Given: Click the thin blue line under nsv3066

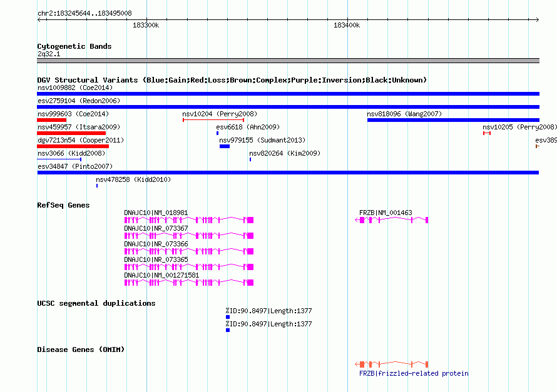Looking at the screenshot, I should [x=59, y=159].
